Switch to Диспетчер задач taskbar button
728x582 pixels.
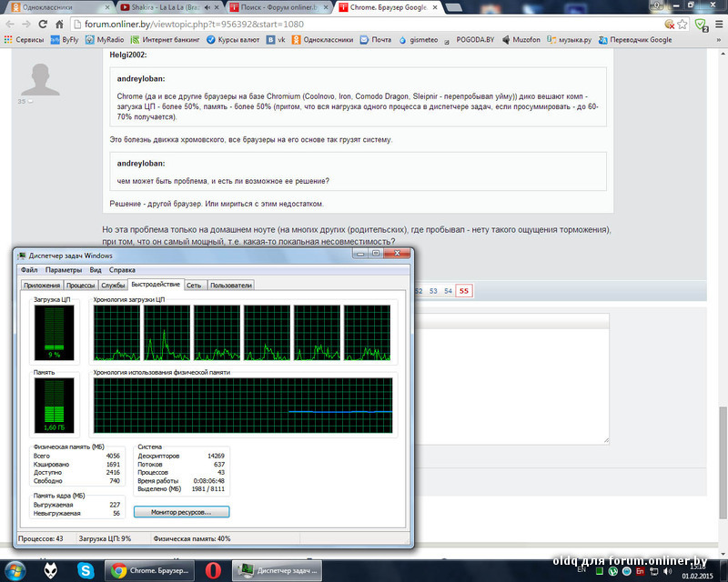tap(278, 570)
